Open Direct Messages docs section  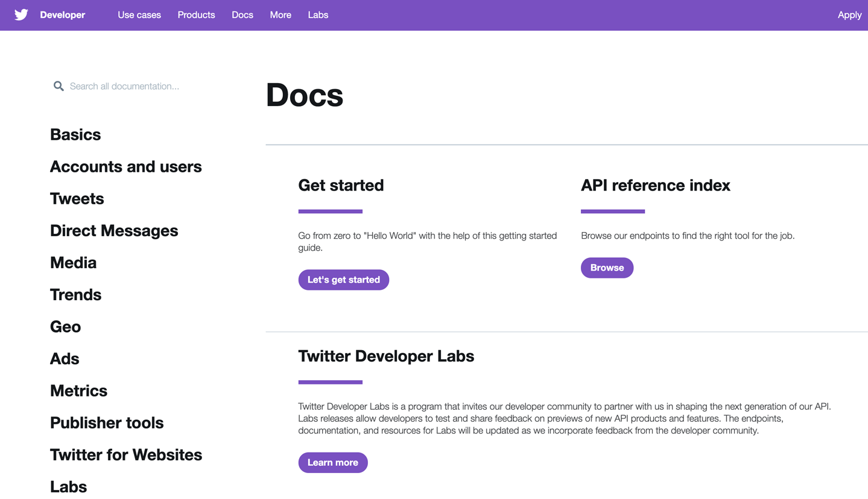click(114, 230)
